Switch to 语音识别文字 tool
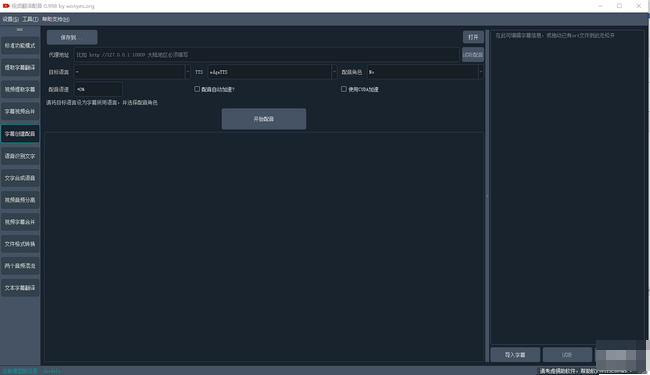This screenshot has width=650, height=375. coord(20,156)
